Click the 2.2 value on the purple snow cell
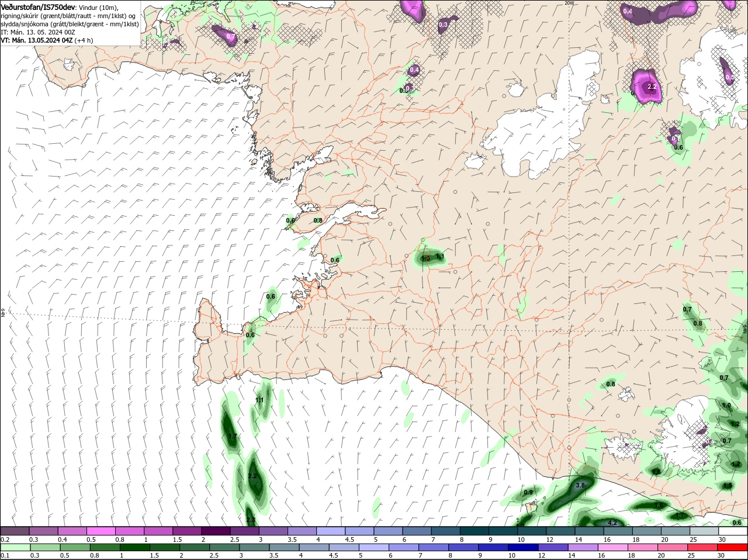Viewport: 748px width, 560px height. 652,87
